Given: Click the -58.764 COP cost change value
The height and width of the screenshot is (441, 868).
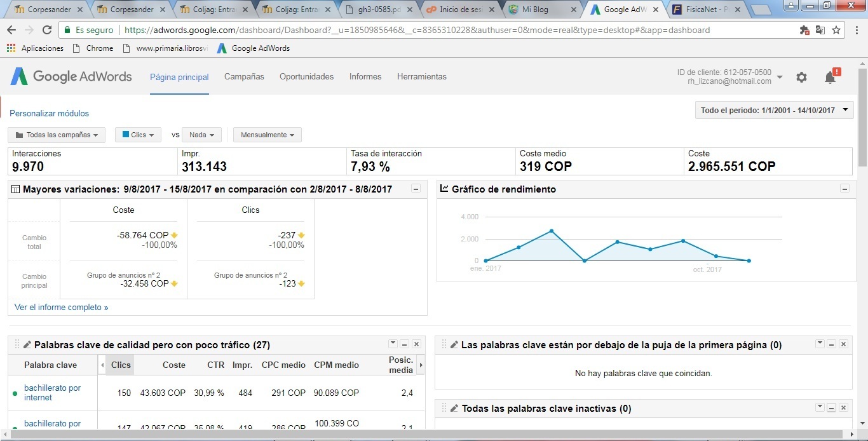Looking at the screenshot, I should coord(143,235).
